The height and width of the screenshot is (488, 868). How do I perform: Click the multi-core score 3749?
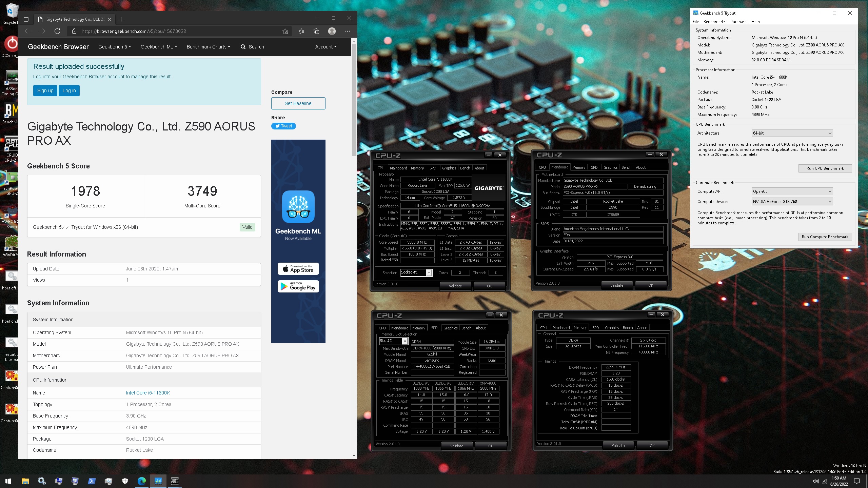(202, 191)
